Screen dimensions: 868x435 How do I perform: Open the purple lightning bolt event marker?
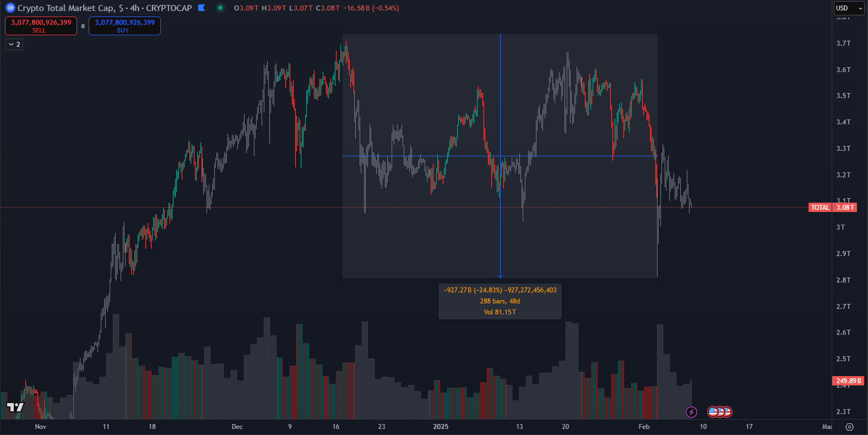coord(691,412)
